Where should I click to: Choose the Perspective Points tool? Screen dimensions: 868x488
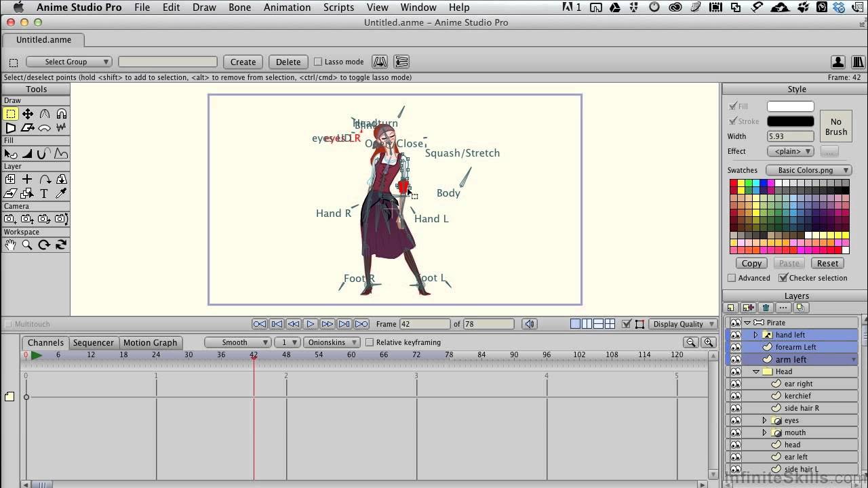pyautogui.click(x=11, y=127)
